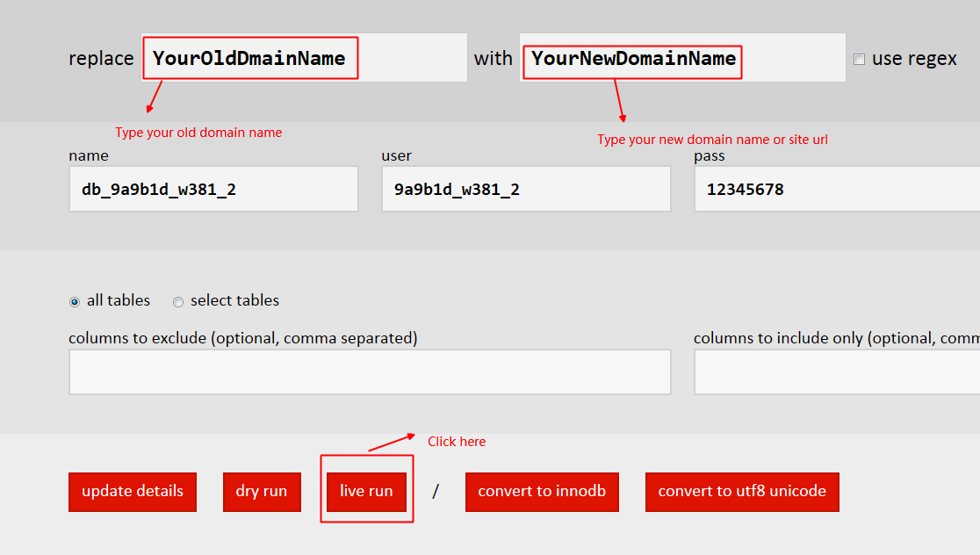The width and height of the screenshot is (980, 555).
Task: Enable the use regex checkbox
Action: pos(859,60)
